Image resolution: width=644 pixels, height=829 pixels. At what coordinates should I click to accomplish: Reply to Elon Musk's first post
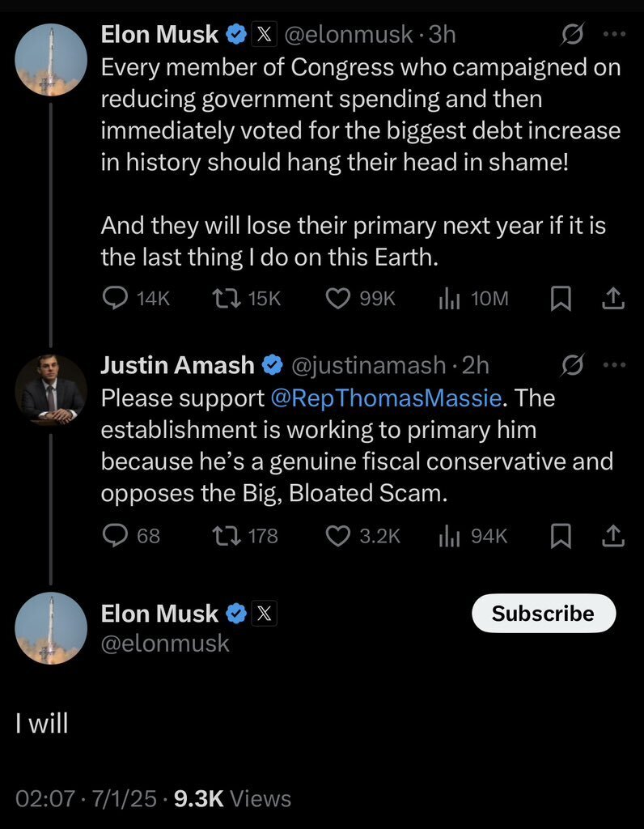pyautogui.click(x=115, y=299)
